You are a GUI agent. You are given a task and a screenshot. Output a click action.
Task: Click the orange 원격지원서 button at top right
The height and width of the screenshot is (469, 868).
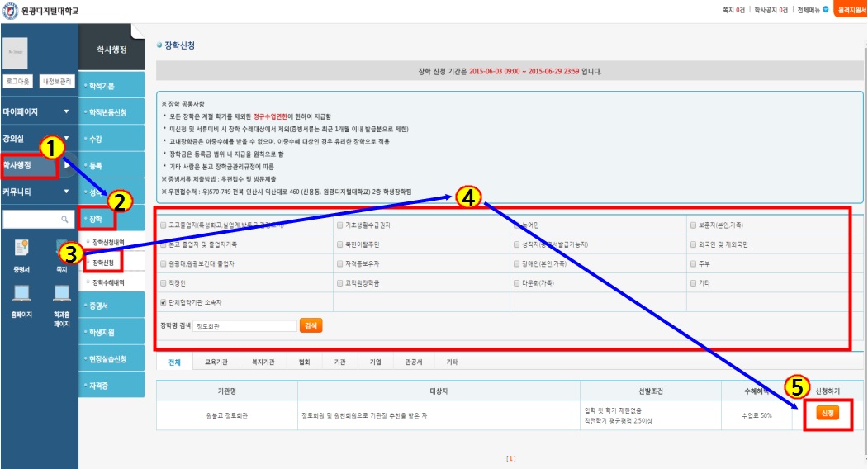pyautogui.click(x=851, y=9)
